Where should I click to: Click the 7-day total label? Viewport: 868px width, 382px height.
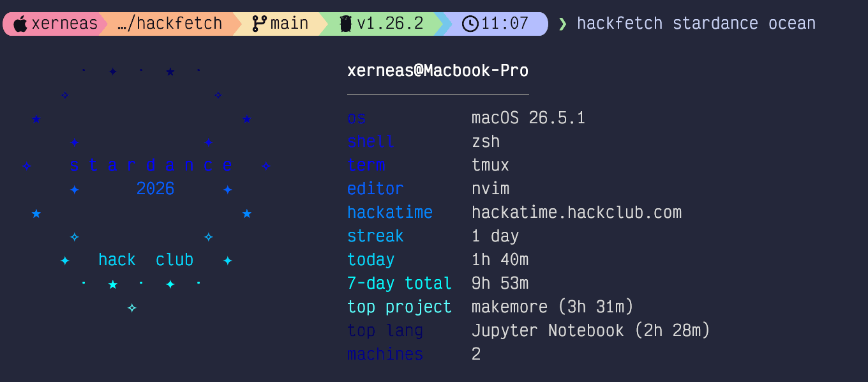pos(400,283)
